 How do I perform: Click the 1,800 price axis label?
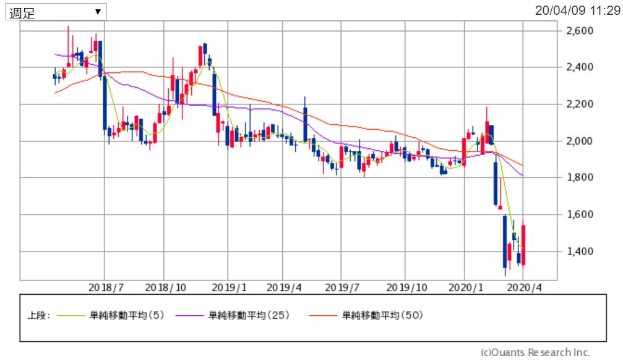tap(580, 177)
